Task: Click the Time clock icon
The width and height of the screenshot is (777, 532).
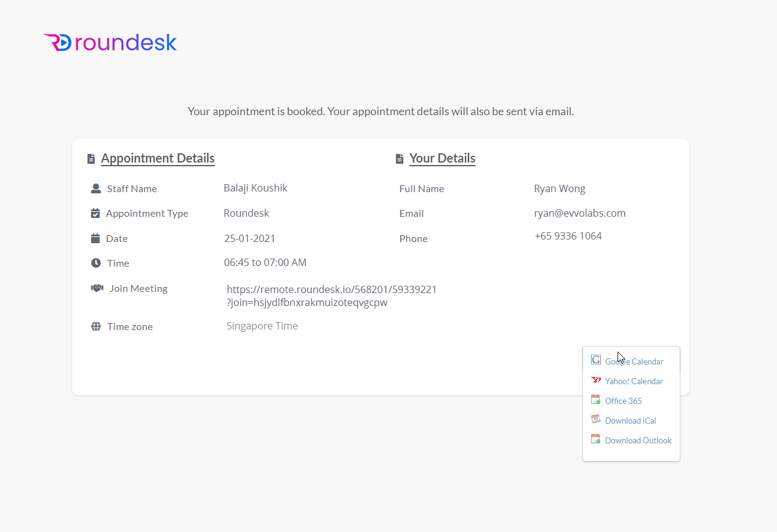Action: [96, 263]
